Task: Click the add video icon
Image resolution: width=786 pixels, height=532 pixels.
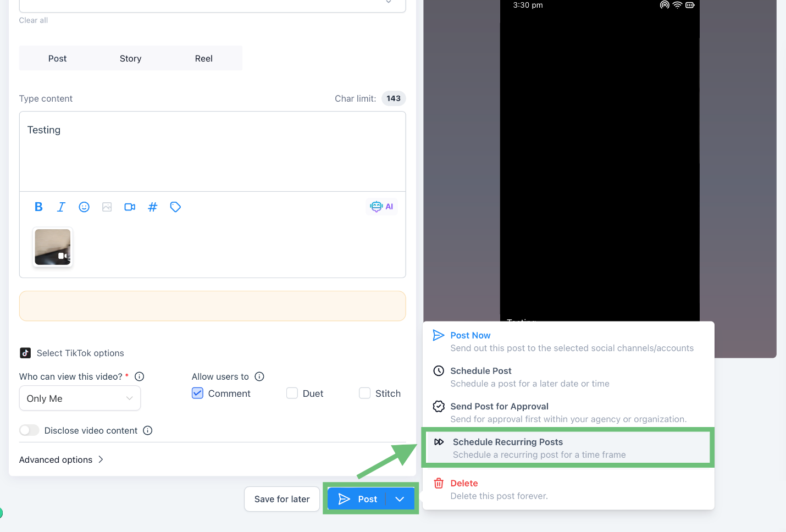Action: (x=130, y=207)
